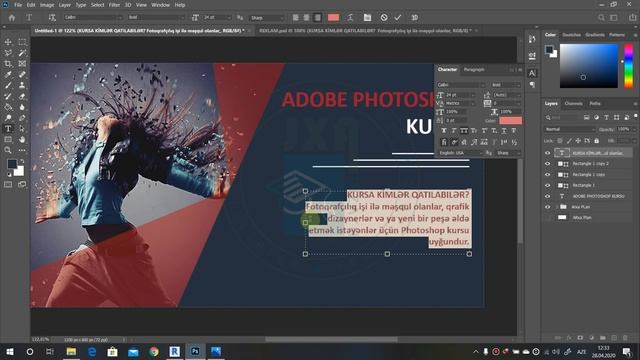Select the Eyedropper tool

point(8,75)
